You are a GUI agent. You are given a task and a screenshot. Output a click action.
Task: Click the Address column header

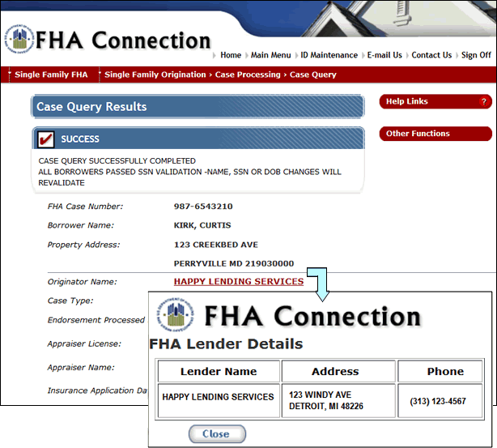[x=338, y=371]
